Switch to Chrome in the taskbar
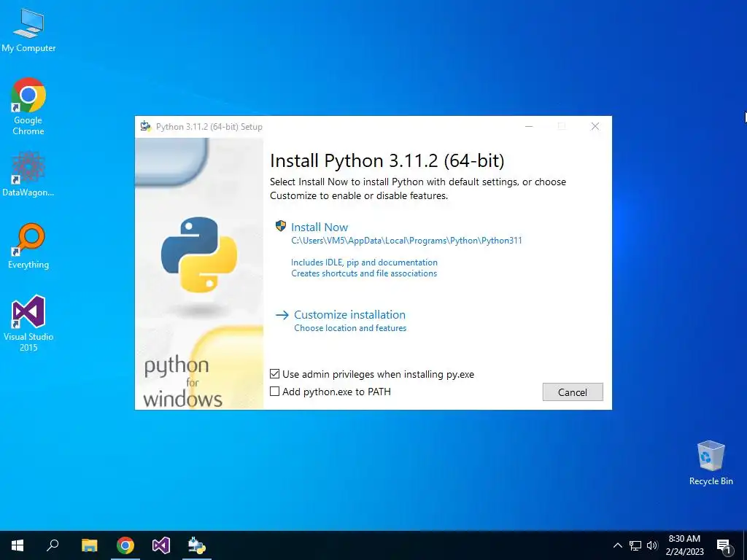747x560 pixels. [125, 545]
